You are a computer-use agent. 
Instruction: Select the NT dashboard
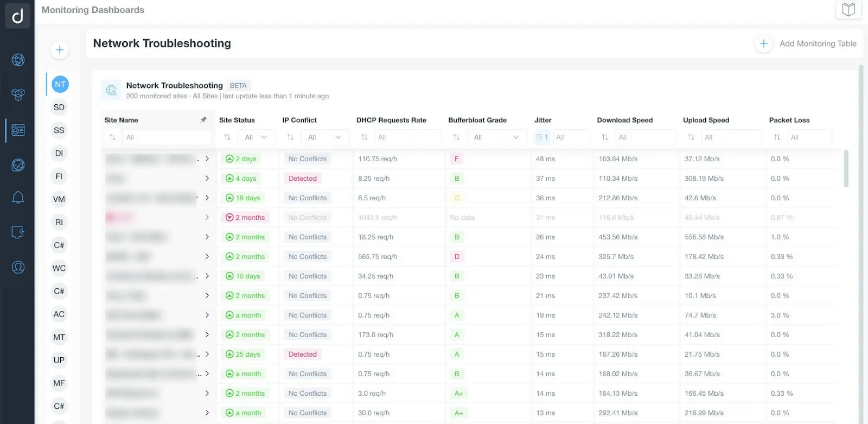tap(60, 84)
